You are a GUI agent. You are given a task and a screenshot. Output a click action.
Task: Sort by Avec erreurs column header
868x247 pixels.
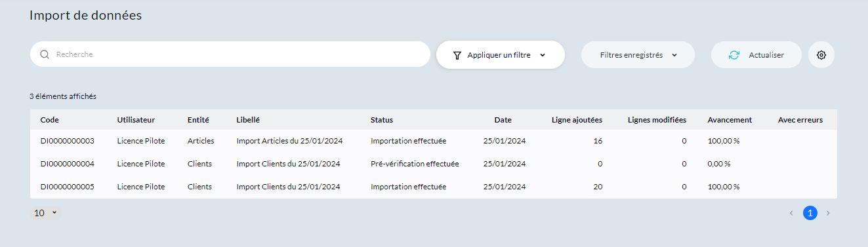(800, 120)
